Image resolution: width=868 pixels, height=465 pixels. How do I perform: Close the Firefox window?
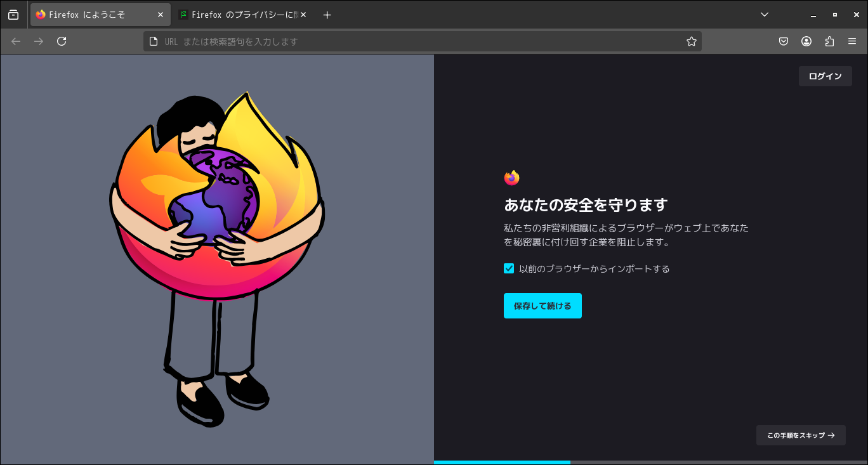coord(857,15)
